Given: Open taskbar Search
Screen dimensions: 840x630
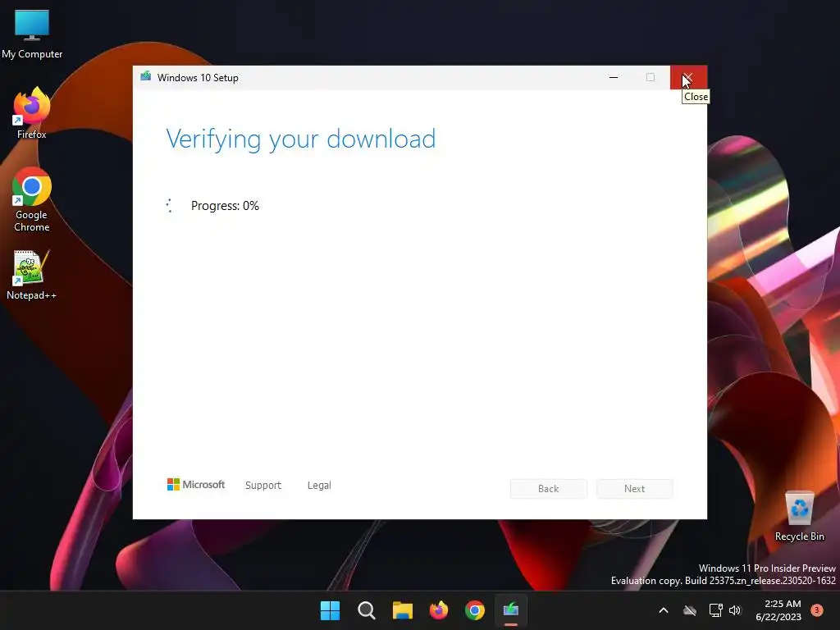Looking at the screenshot, I should click(x=367, y=610).
